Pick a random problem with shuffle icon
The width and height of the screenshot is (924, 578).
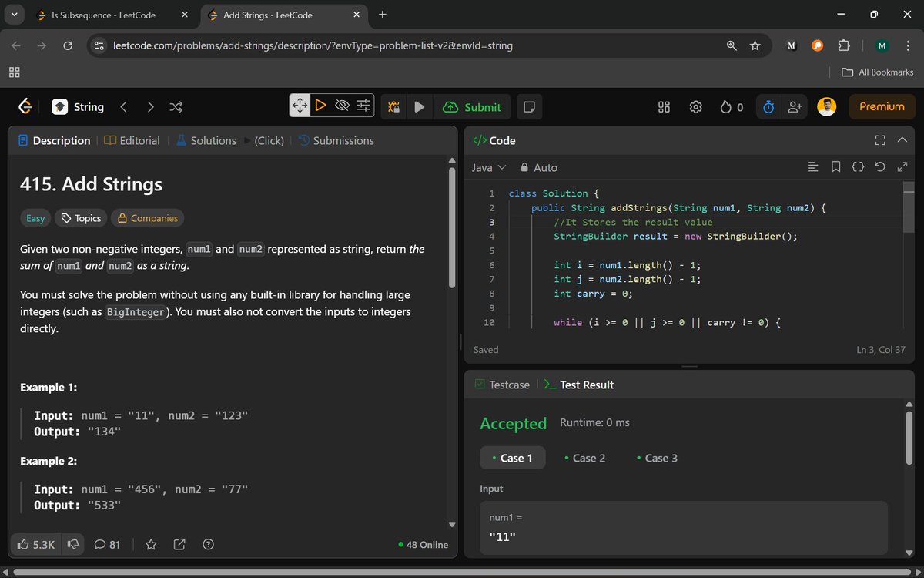[x=176, y=107]
